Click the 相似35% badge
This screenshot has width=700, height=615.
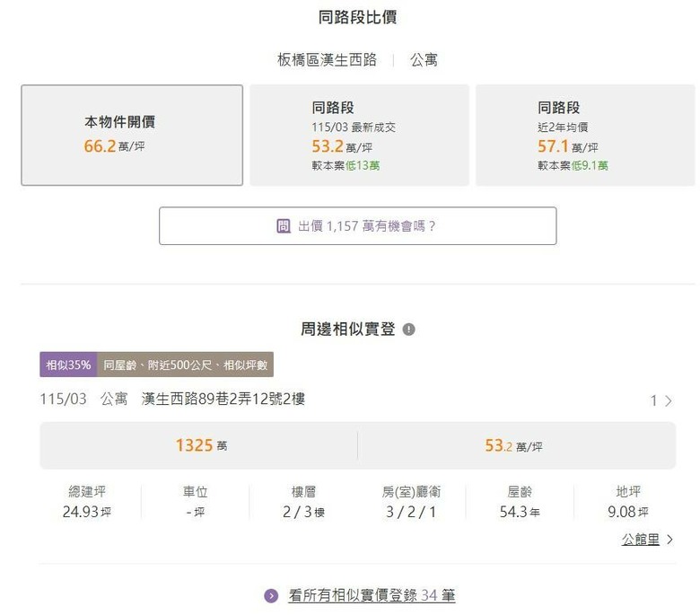(x=68, y=365)
